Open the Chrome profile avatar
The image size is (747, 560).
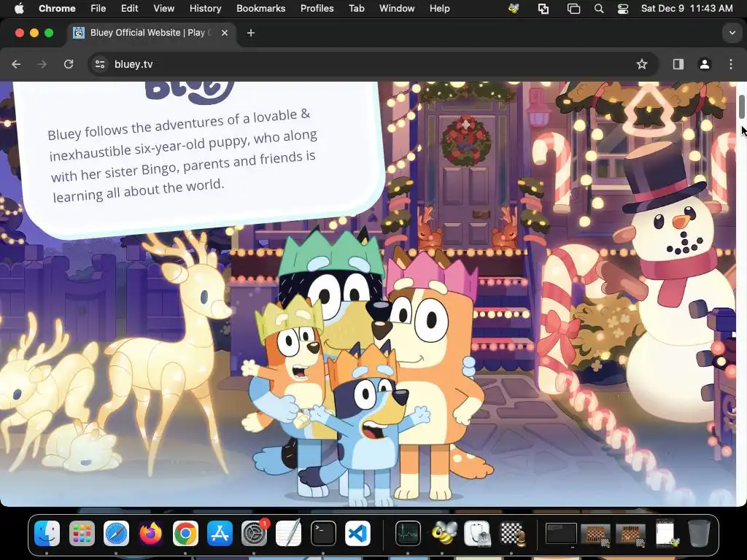coord(705,64)
